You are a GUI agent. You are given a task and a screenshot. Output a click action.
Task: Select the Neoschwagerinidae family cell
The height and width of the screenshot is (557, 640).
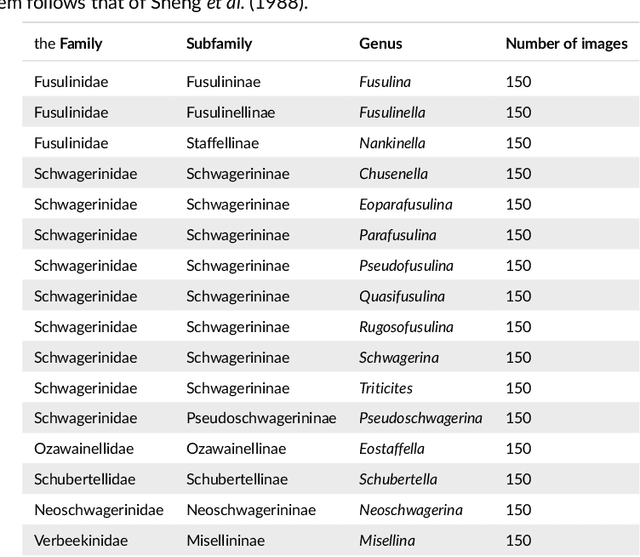click(98, 510)
